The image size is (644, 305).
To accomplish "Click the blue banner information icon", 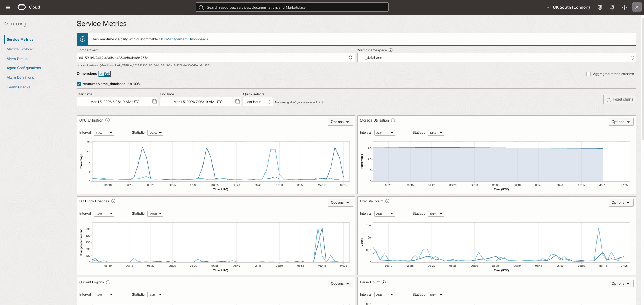I will pyautogui.click(x=82, y=39).
